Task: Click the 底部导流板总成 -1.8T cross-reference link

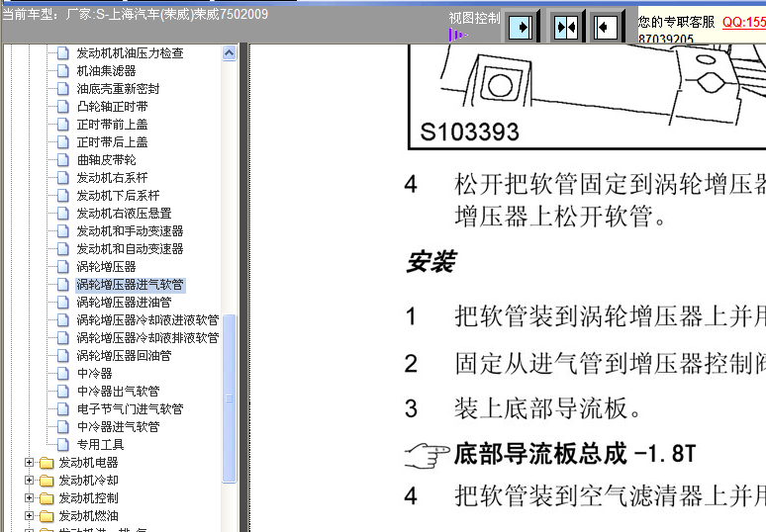Action: tap(575, 454)
